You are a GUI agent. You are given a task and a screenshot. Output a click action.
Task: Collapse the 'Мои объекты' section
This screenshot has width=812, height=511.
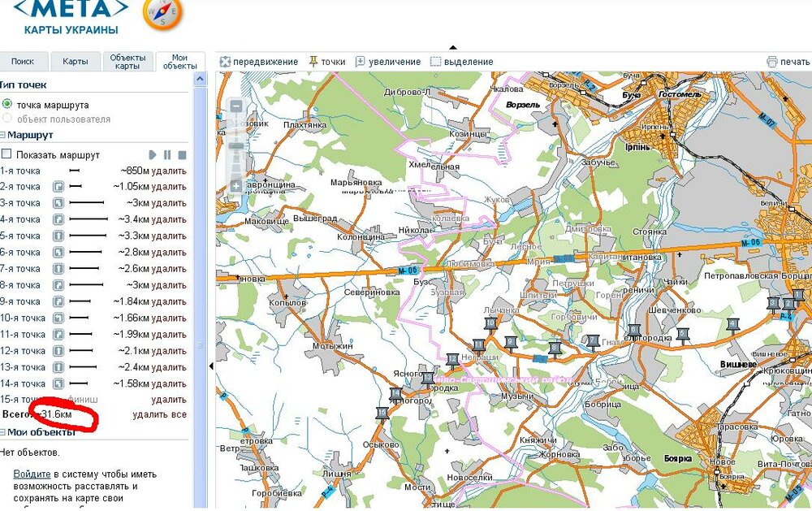coord(3,432)
